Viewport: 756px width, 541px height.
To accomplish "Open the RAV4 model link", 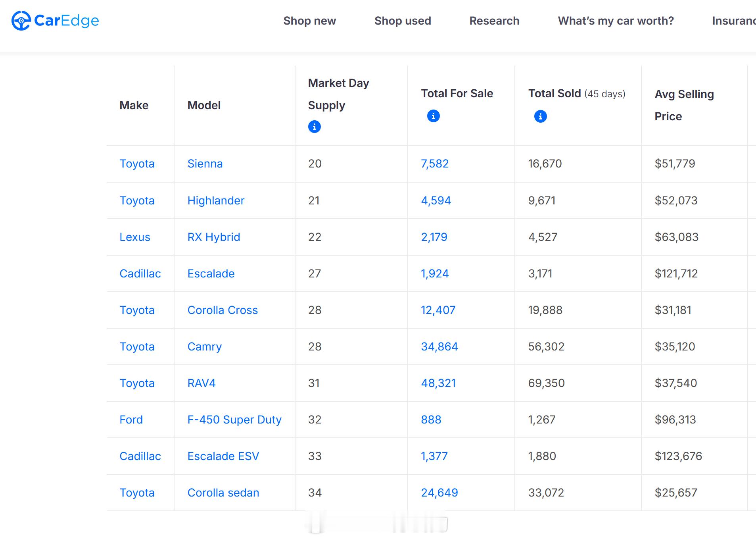I will [201, 383].
